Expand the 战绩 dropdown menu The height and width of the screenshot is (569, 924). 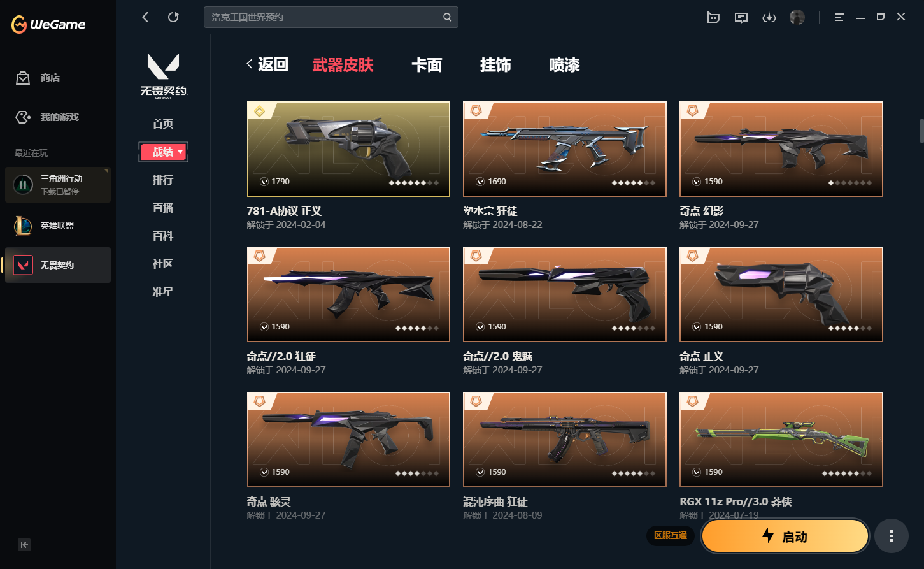[163, 152]
